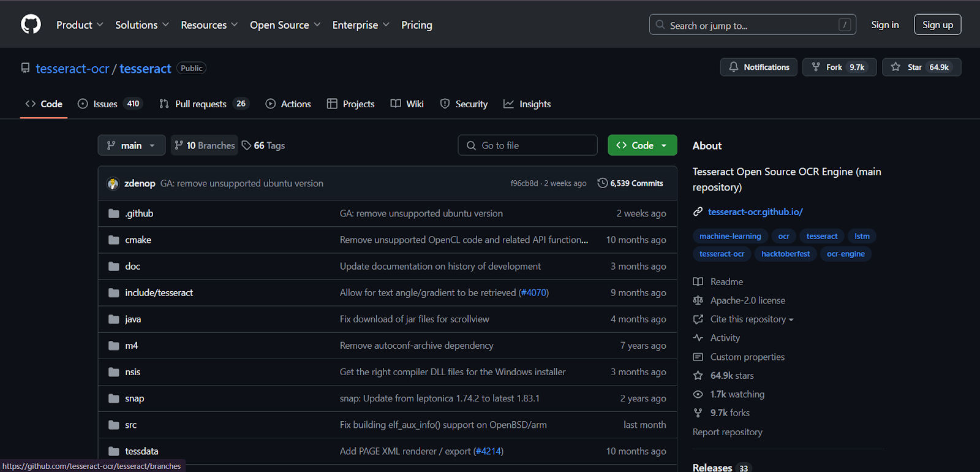
Task: Click the Releases heading link
Action: 712,468
